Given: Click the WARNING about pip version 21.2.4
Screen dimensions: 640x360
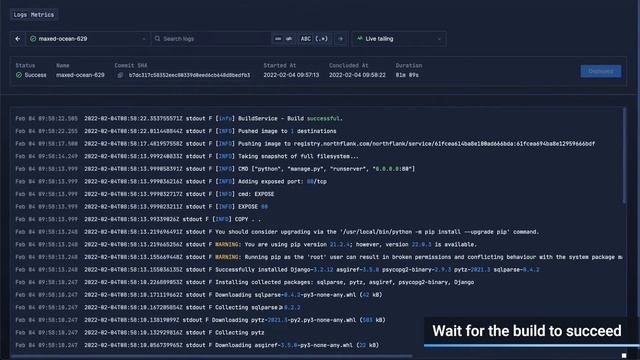Looking at the screenshot, I should pyautogui.click(x=246, y=244).
